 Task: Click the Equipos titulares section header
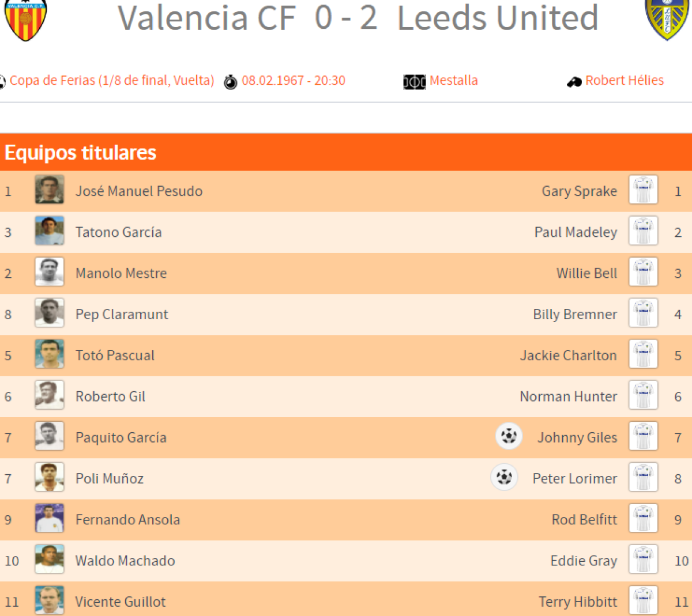click(81, 153)
